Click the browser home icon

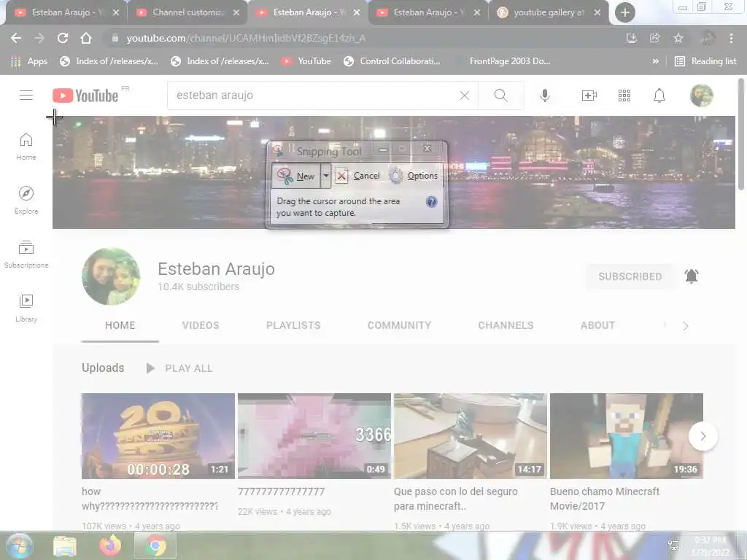click(86, 38)
